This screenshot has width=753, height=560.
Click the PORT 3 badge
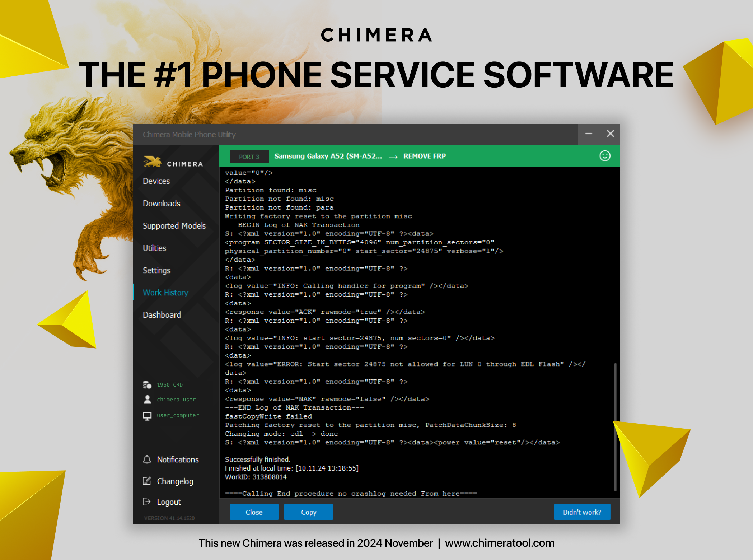[249, 156]
